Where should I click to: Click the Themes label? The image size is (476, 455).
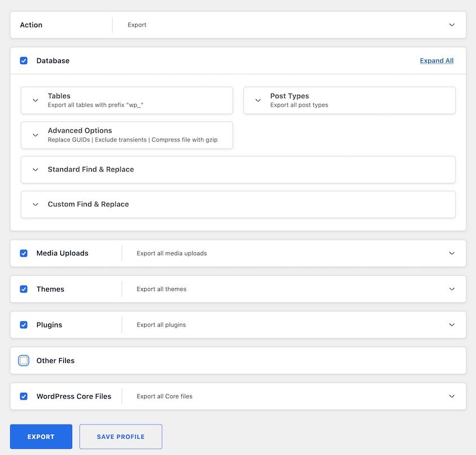(50, 289)
